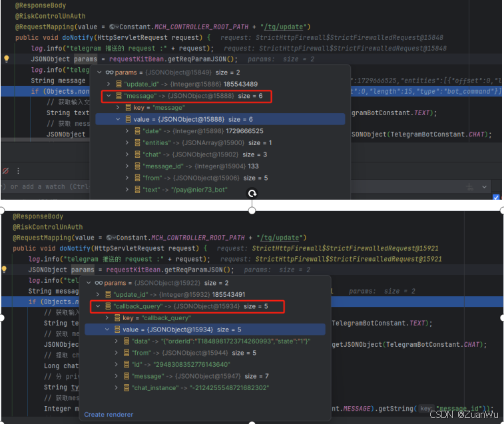Click the field icon next to "message_id" 133
Screen dimensions: 504x424
137,166
